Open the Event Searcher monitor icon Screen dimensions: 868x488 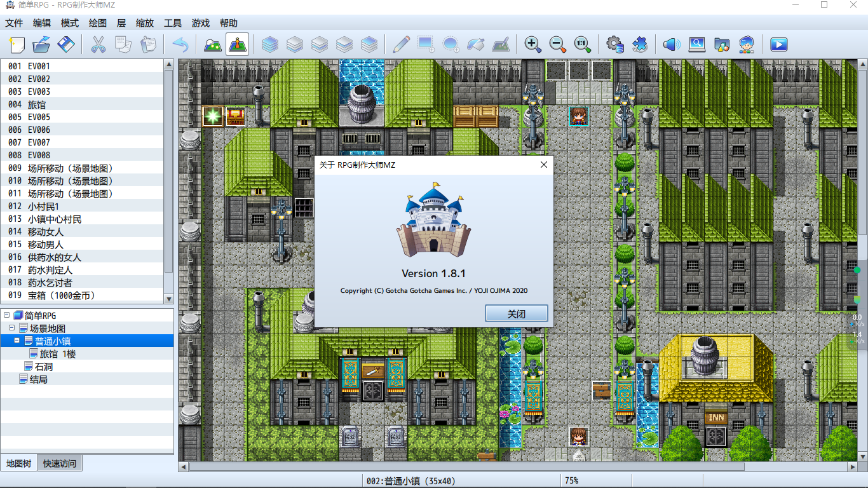pos(697,44)
